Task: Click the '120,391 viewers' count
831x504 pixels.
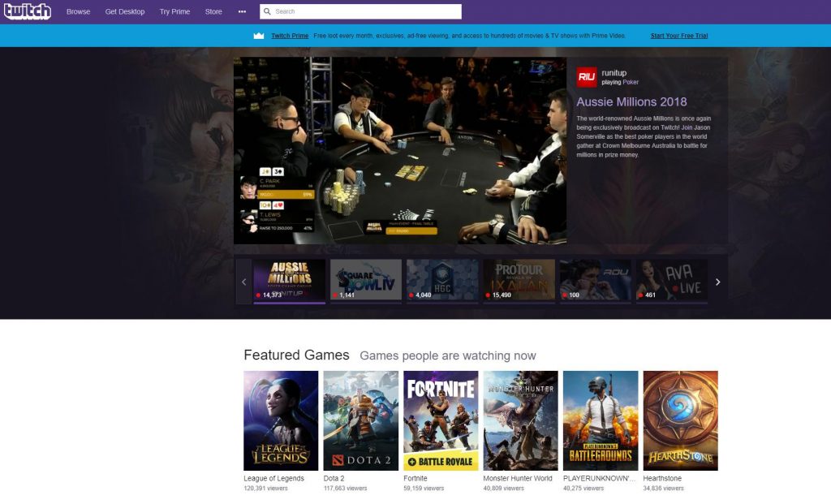Action: [x=265, y=488]
